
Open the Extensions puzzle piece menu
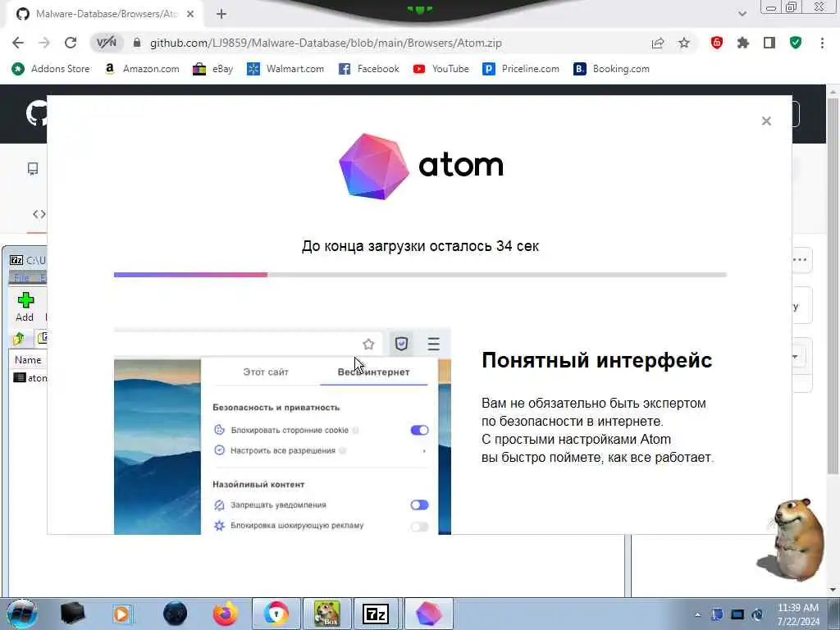pos(742,43)
